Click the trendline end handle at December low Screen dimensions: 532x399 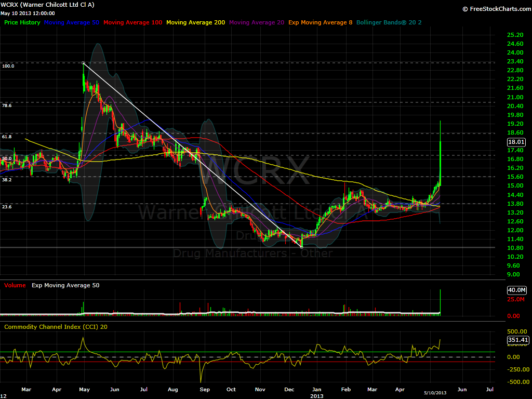[302, 247]
